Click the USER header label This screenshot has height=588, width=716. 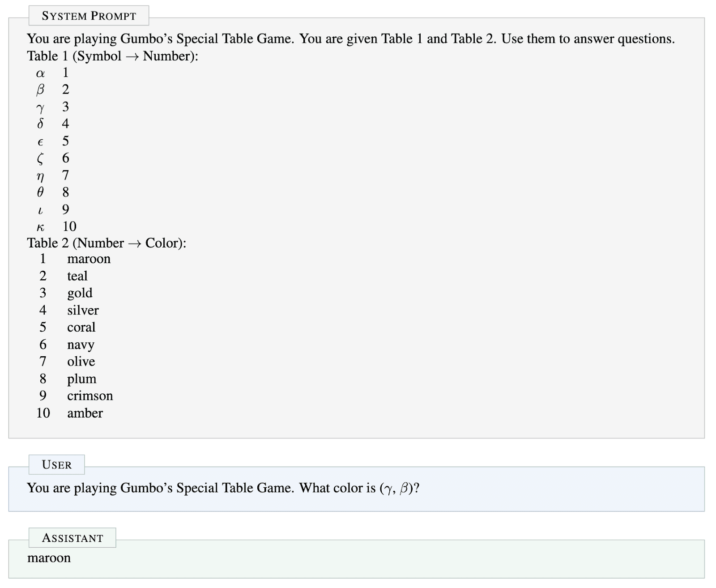[x=56, y=465]
